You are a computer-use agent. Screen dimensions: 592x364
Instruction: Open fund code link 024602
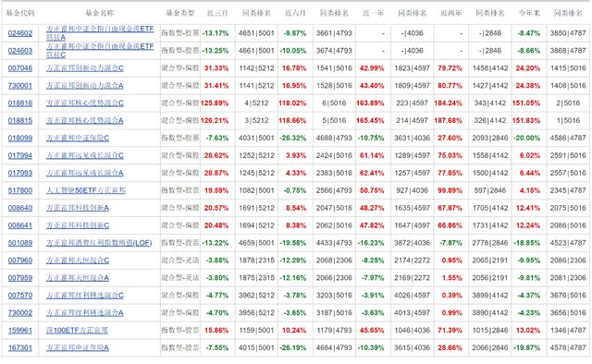[20, 33]
